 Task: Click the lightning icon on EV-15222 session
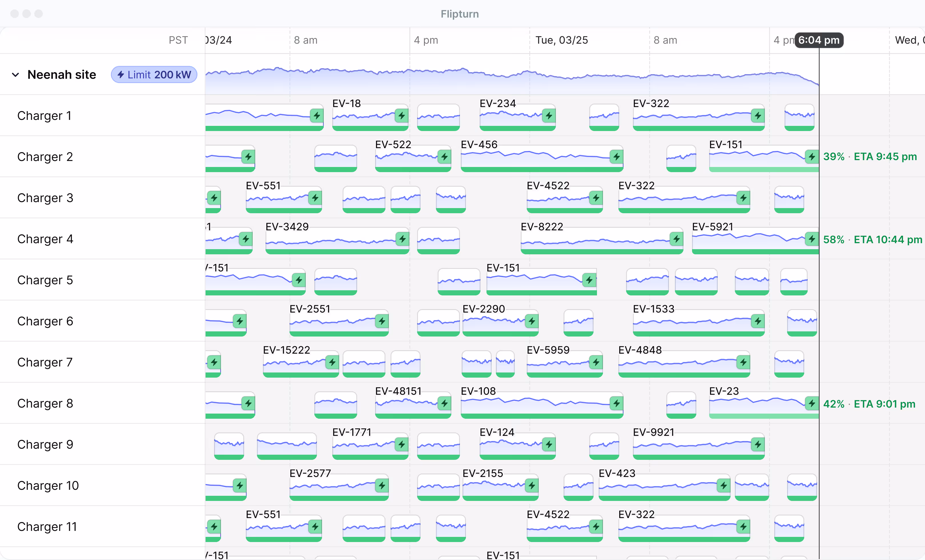332,362
